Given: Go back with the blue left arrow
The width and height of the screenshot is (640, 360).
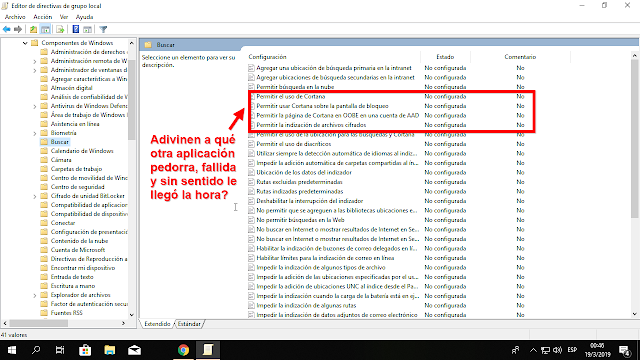Looking at the screenshot, I should [7, 29].
